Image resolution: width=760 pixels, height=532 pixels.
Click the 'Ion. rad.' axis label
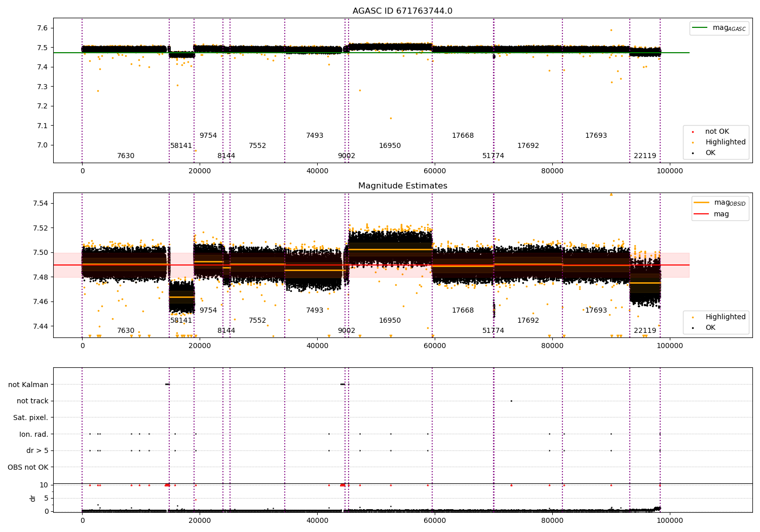click(34, 434)
